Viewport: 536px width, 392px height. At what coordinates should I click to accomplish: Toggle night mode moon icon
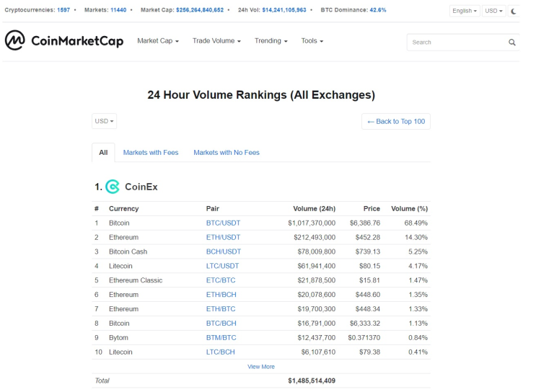click(514, 11)
